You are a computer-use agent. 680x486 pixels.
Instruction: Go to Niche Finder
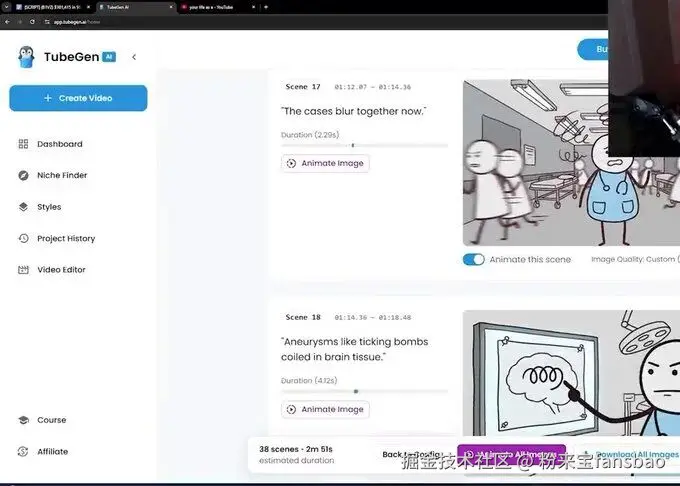coord(62,175)
